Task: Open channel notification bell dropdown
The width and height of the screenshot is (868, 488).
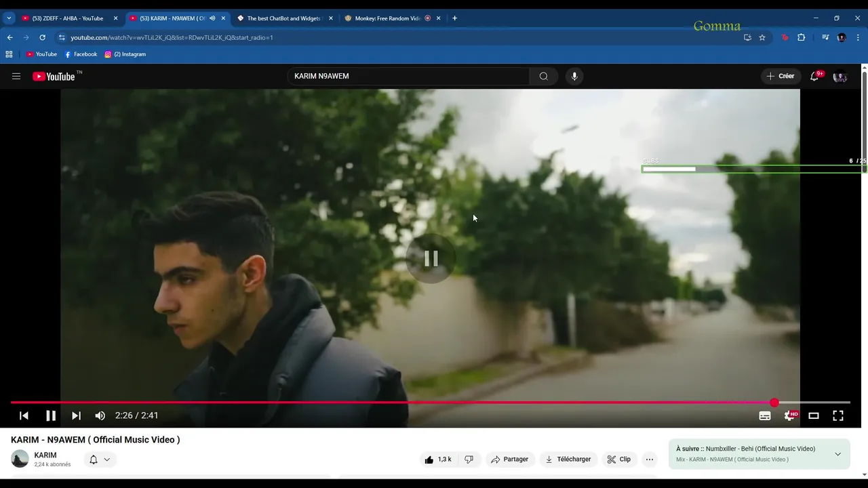Action: (x=100, y=460)
